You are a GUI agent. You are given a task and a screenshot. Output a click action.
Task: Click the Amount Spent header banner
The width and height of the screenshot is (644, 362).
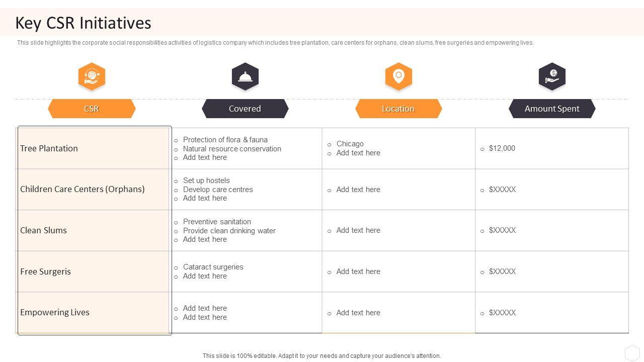(552, 109)
